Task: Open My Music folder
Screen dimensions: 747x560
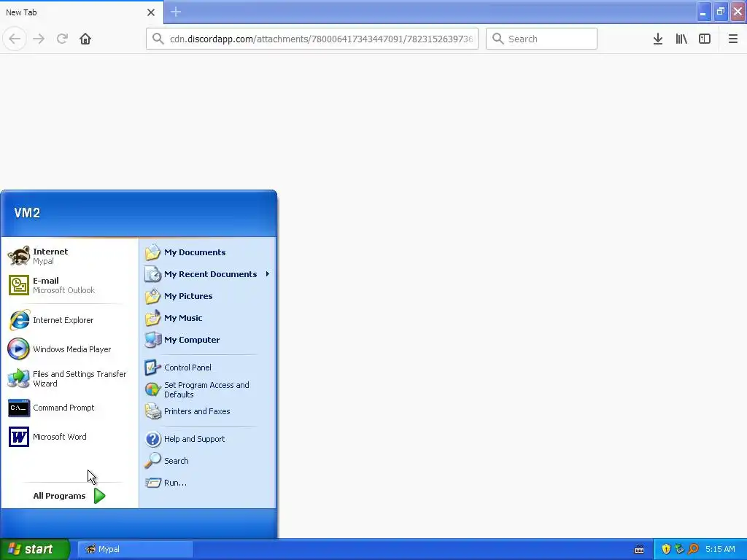Action: click(x=207, y=318)
